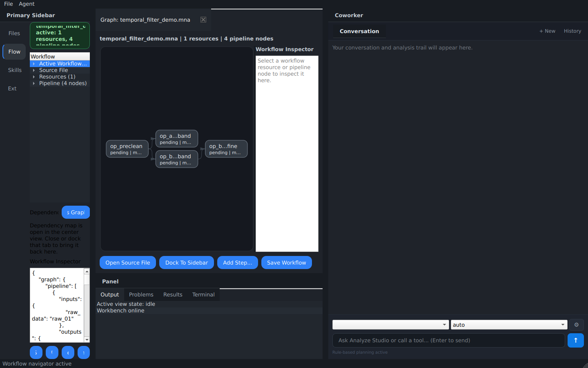The image size is (588, 368).
Task: Open the Files sidebar section
Action: 14,33
